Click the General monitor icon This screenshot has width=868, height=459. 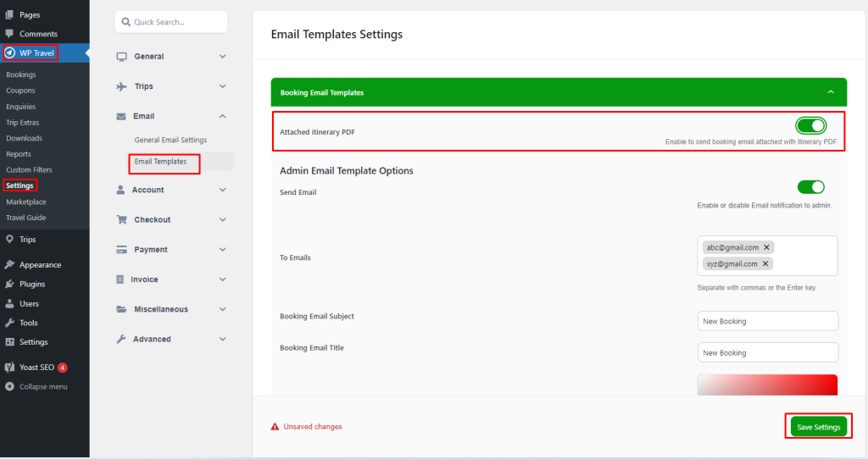pyautogui.click(x=122, y=57)
